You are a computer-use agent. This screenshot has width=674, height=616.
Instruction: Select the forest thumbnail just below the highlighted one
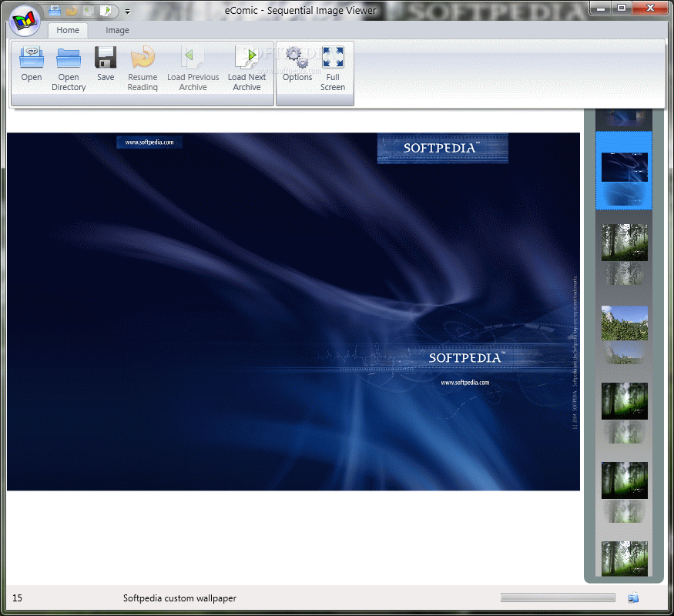625,243
